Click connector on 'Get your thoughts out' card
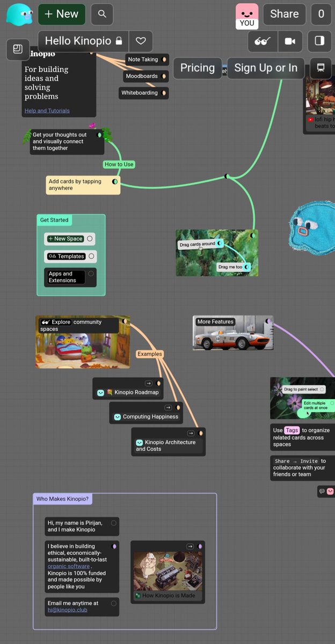The width and height of the screenshot is (335, 644). coord(99,135)
